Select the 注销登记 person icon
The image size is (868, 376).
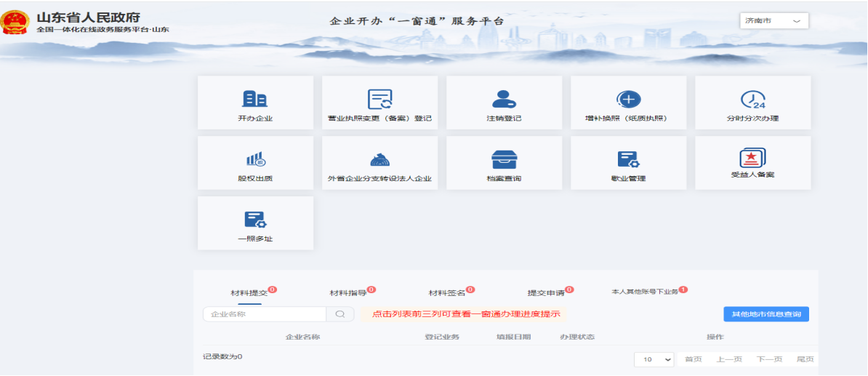point(504,99)
